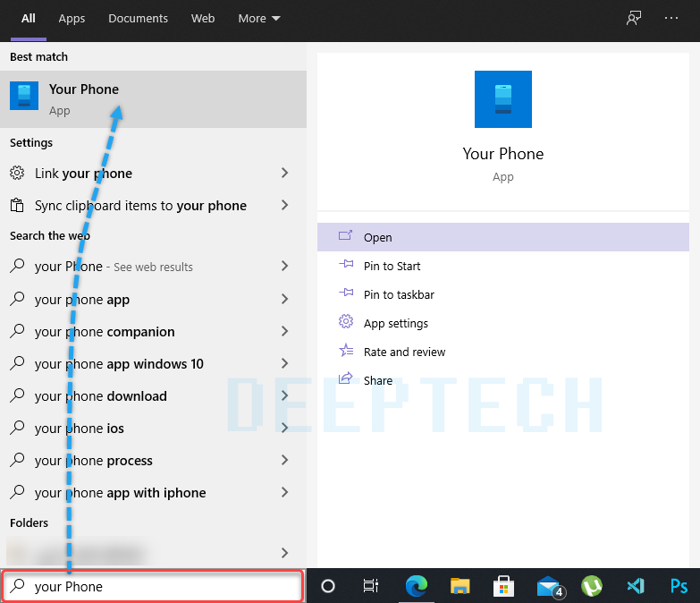Select 'your phone app windows 10' suggestion
700x603 pixels.
pyautogui.click(x=153, y=363)
